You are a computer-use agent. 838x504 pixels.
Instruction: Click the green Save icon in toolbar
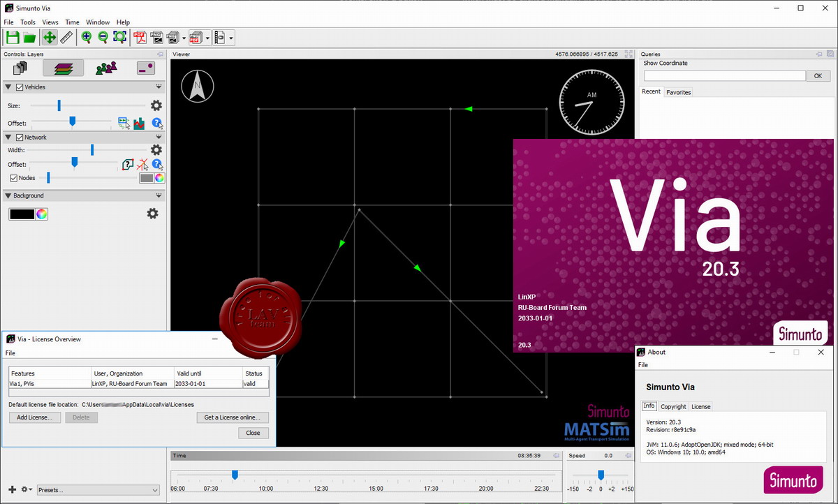coord(13,38)
